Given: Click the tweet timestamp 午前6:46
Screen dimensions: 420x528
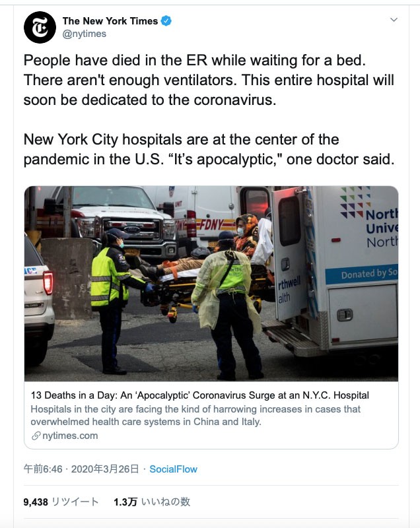Looking at the screenshot, I should 43,469.
